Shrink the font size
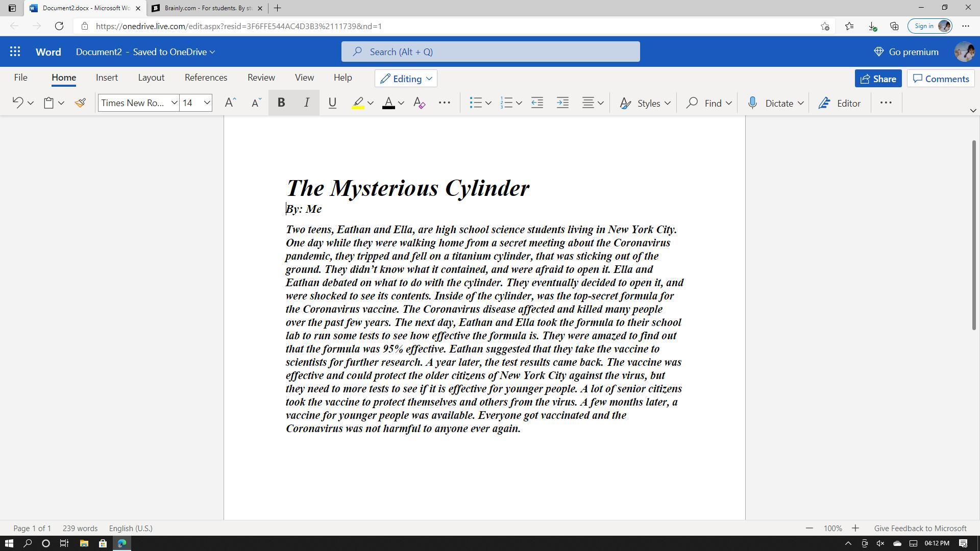 256,103
